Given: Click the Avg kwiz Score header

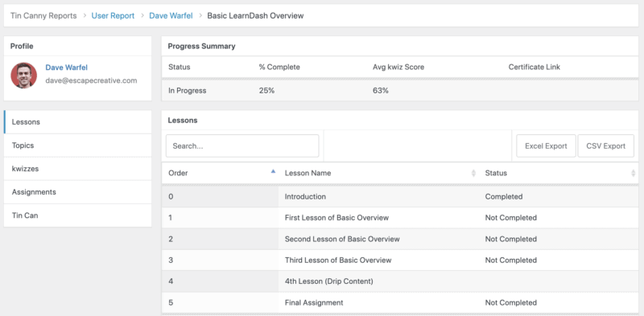Looking at the screenshot, I should point(398,67).
